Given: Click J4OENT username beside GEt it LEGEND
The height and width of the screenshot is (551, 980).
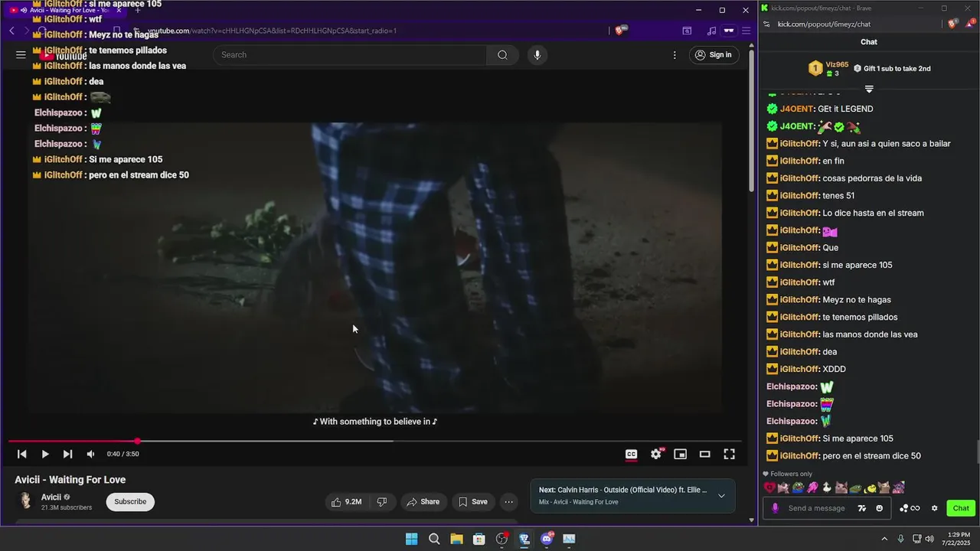Looking at the screenshot, I should (796, 109).
